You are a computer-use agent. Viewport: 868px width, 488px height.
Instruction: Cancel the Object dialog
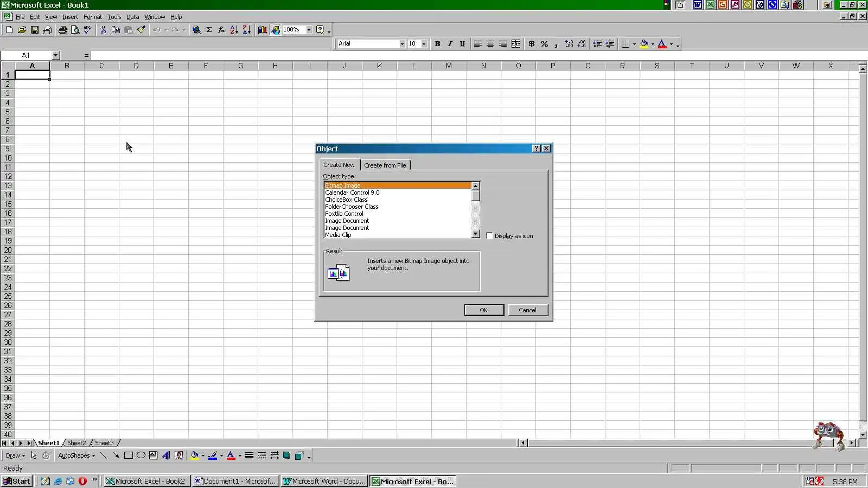[x=528, y=310]
